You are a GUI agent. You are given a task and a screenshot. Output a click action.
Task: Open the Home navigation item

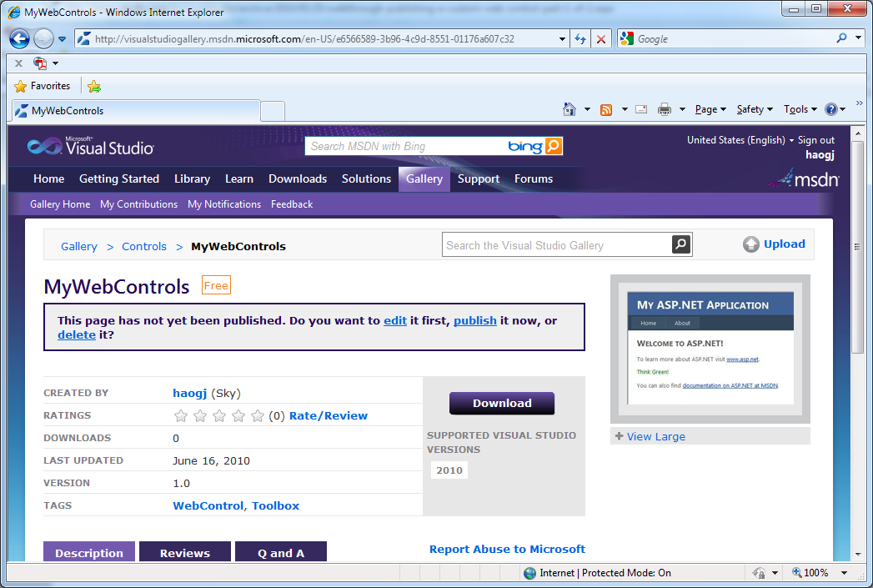pos(49,178)
